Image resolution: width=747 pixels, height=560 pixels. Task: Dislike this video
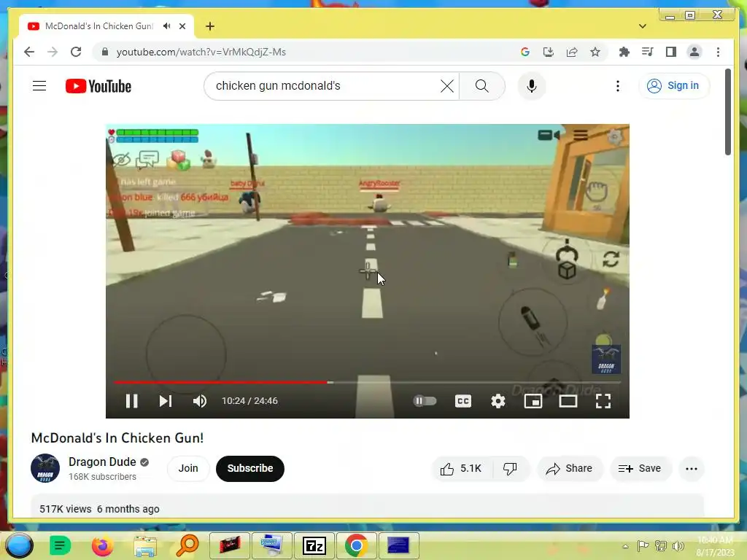point(510,469)
